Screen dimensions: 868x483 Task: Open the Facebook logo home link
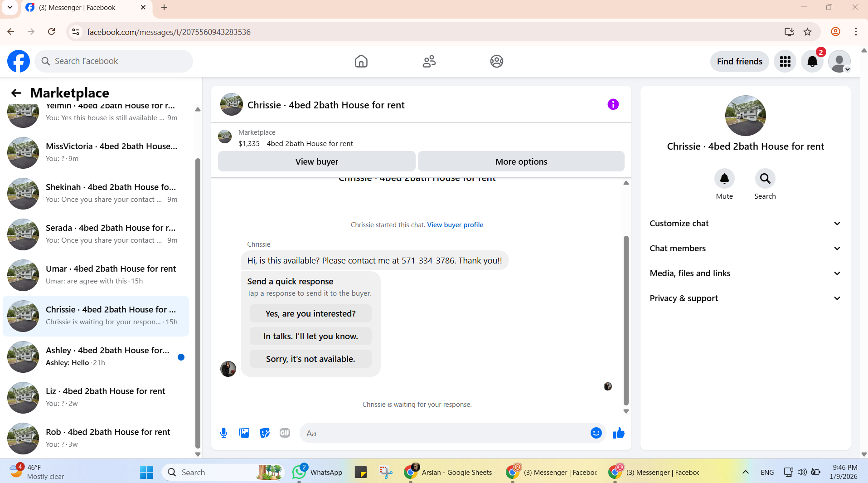(19, 61)
